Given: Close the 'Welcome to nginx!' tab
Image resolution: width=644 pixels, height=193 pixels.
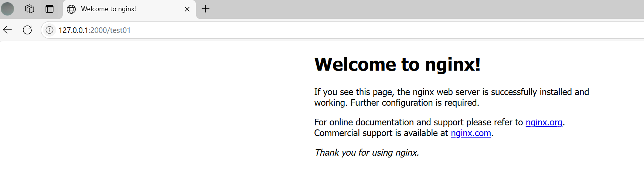Looking at the screenshot, I should pos(187,9).
